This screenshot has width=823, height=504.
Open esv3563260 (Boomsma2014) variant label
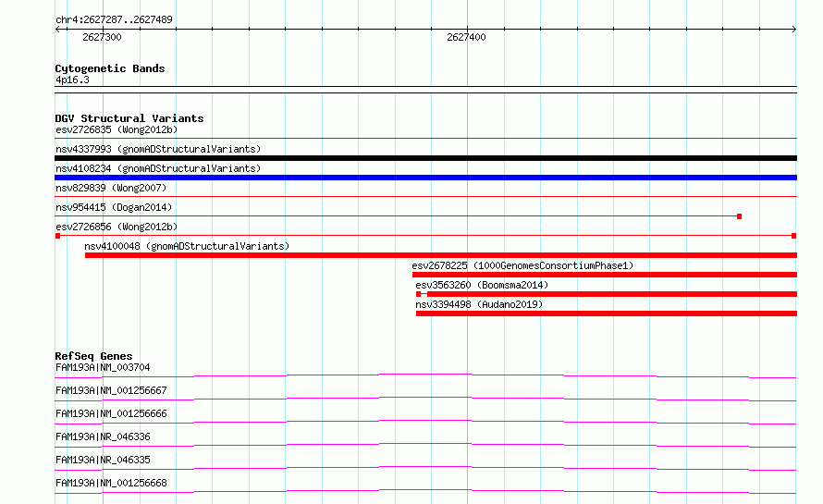click(x=482, y=285)
